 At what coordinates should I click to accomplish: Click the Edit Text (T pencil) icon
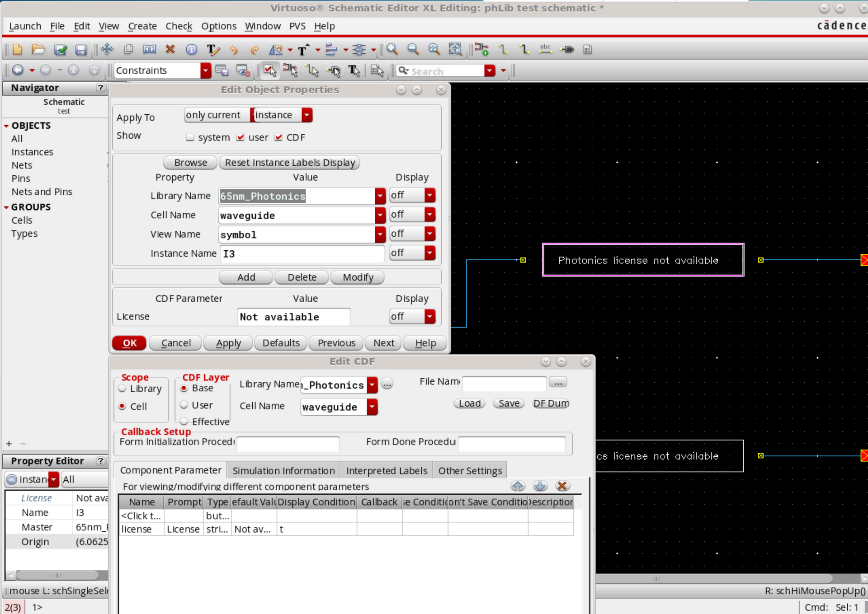(213, 49)
